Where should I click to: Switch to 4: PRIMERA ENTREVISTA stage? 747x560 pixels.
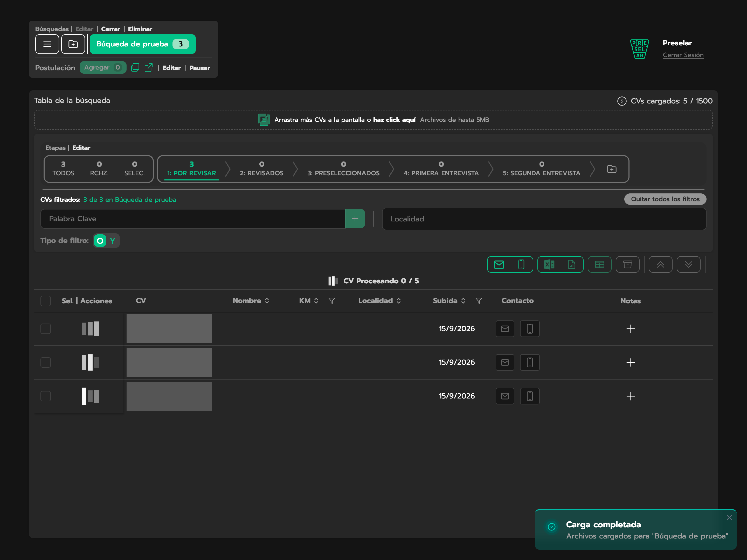[x=441, y=169]
